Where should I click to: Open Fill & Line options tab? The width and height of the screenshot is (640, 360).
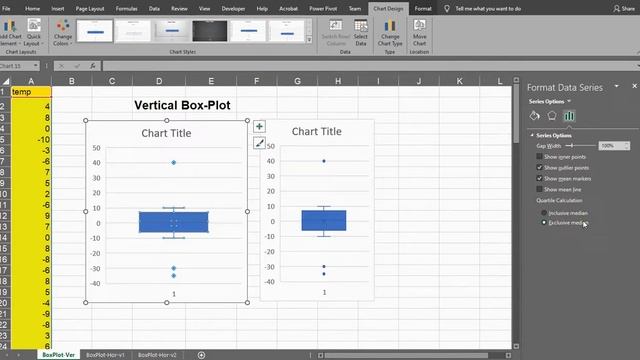click(534, 116)
